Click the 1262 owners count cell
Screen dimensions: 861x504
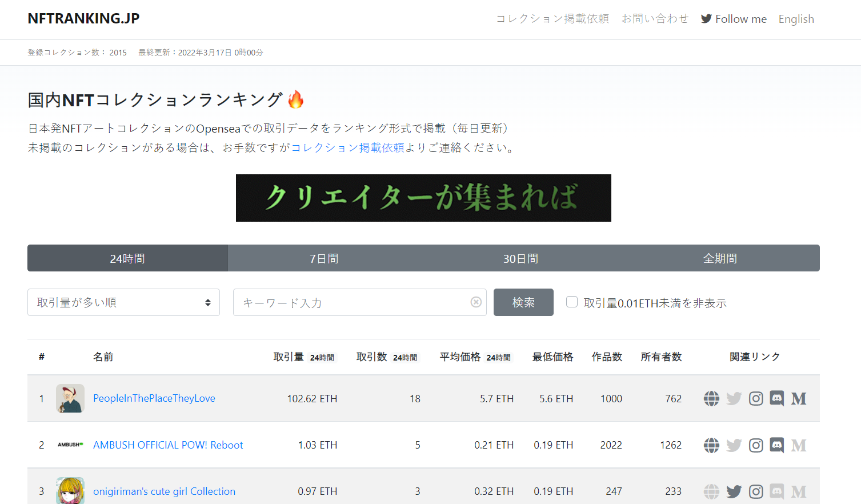671,445
